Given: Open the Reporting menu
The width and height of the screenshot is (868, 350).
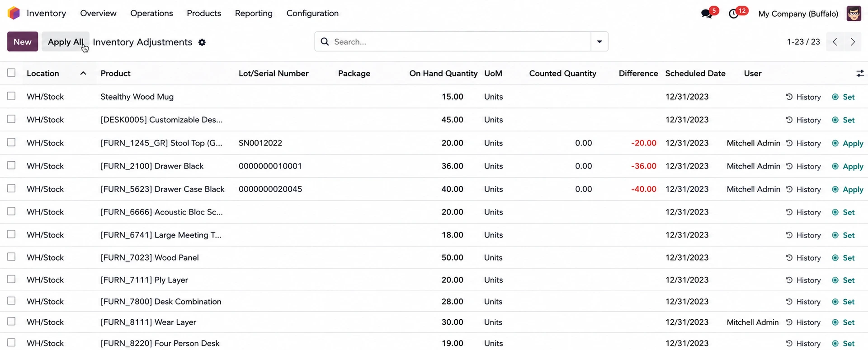Looking at the screenshot, I should click(254, 13).
